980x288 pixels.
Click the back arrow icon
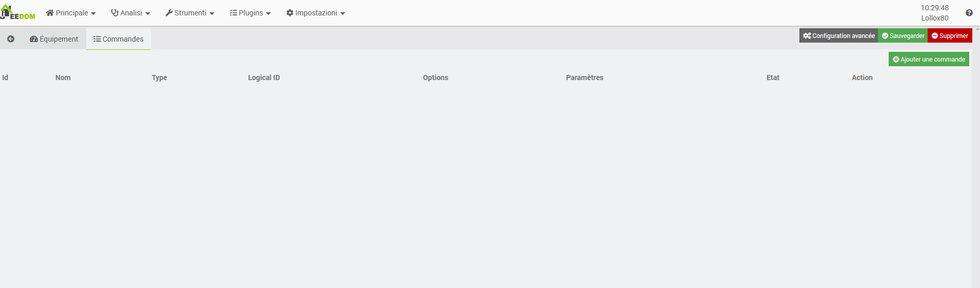(x=11, y=39)
